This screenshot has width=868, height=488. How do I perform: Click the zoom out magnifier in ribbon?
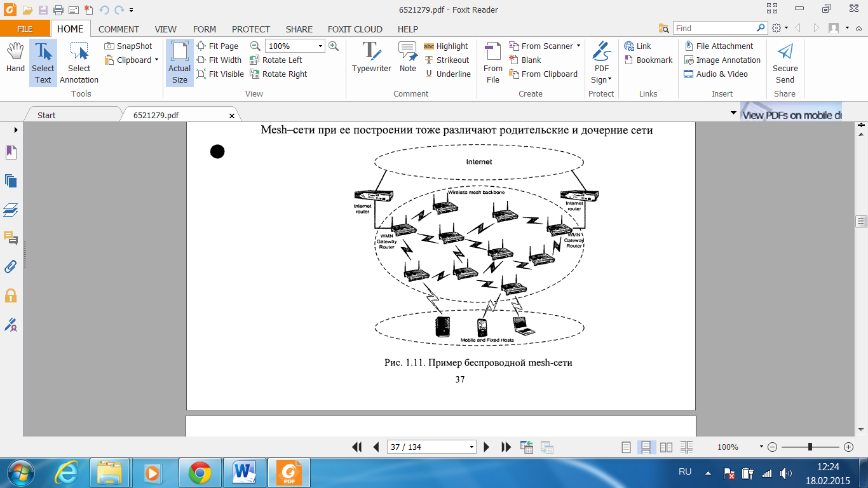coord(255,46)
